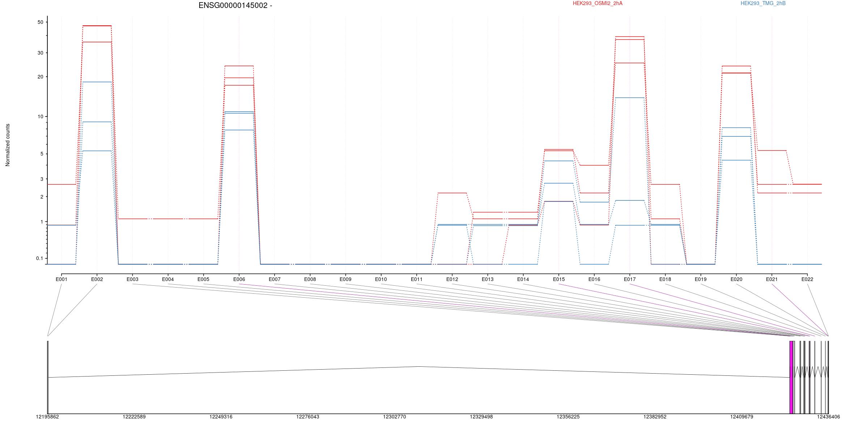The width and height of the screenshot is (868, 434).
Task: Click exon label E006
Action: (239, 279)
